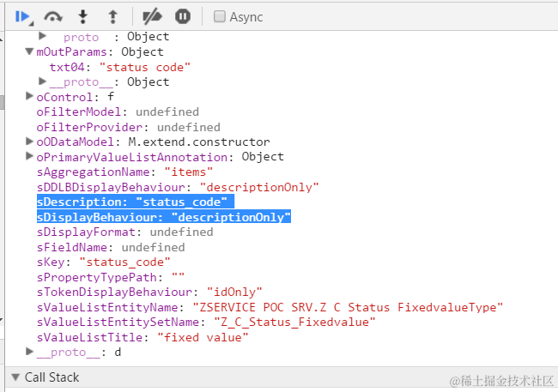558x392 pixels.
Task: Expand the topmost proto Object entry
Action: pos(42,36)
